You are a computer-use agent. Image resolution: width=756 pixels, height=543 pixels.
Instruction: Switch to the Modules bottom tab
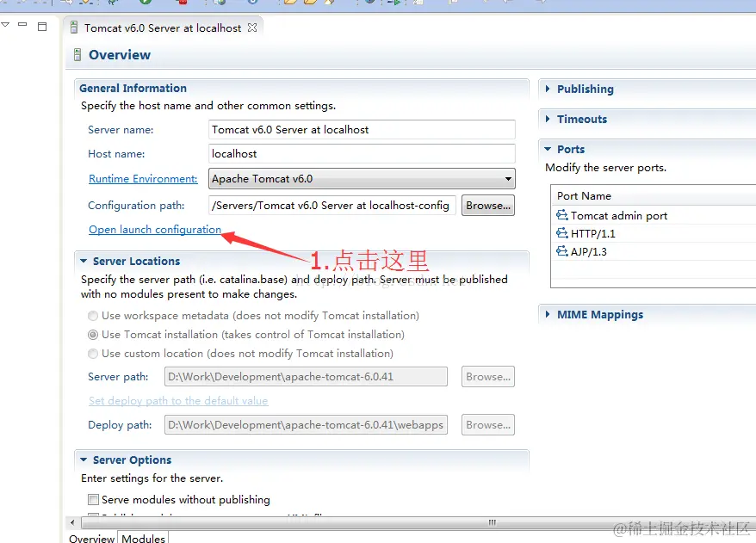143,538
